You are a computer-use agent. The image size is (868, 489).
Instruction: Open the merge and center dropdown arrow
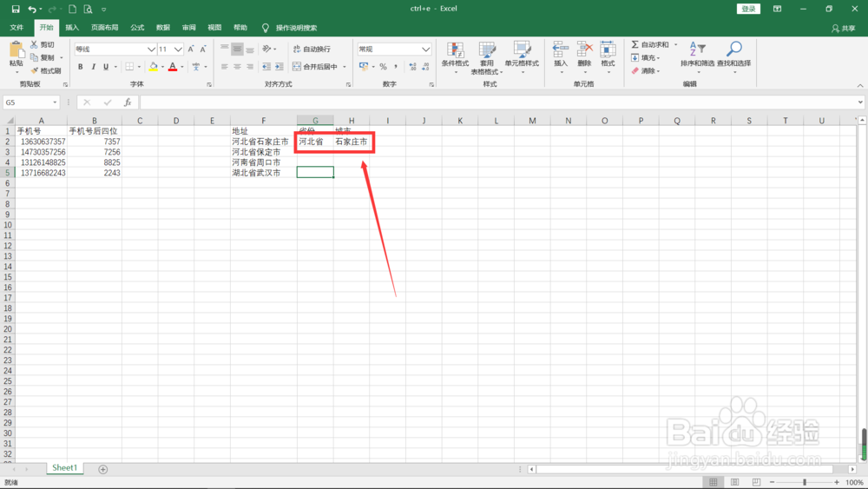tap(345, 67)
